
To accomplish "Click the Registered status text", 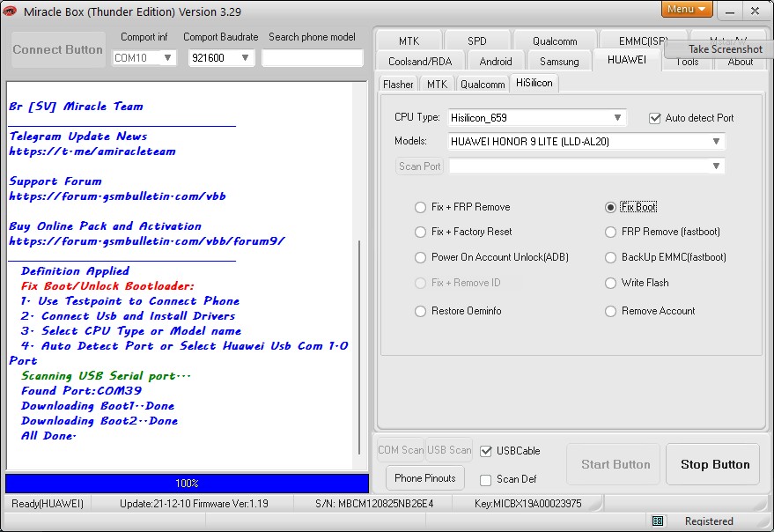I will (x=709, y=521).
